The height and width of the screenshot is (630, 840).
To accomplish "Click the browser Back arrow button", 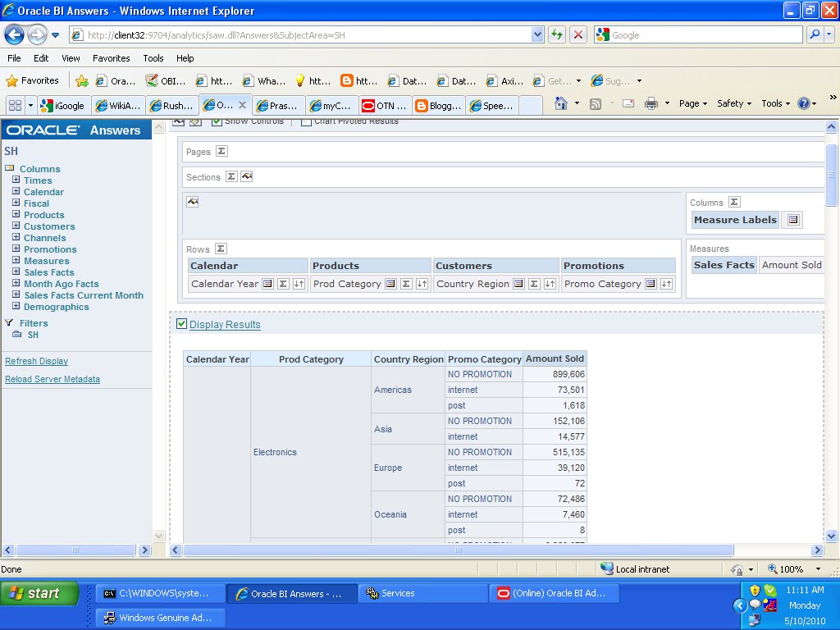I will click(x=14, y=35).
